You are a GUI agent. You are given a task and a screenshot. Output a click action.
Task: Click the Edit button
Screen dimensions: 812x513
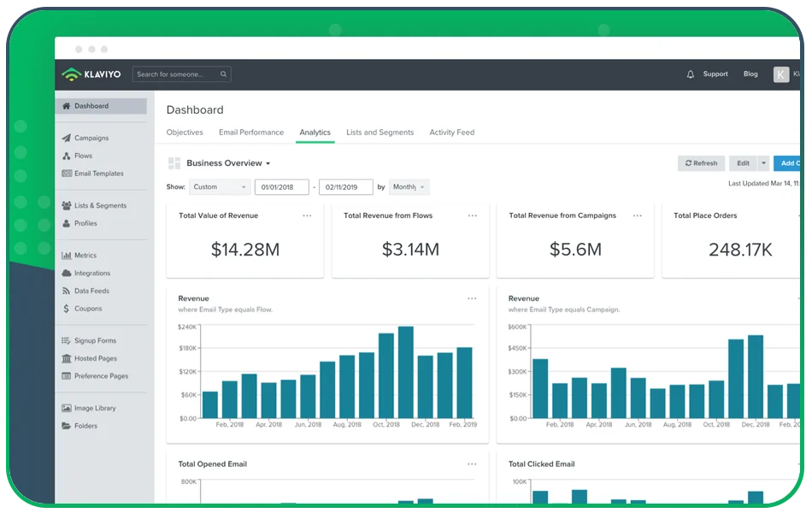pos(743,163)
